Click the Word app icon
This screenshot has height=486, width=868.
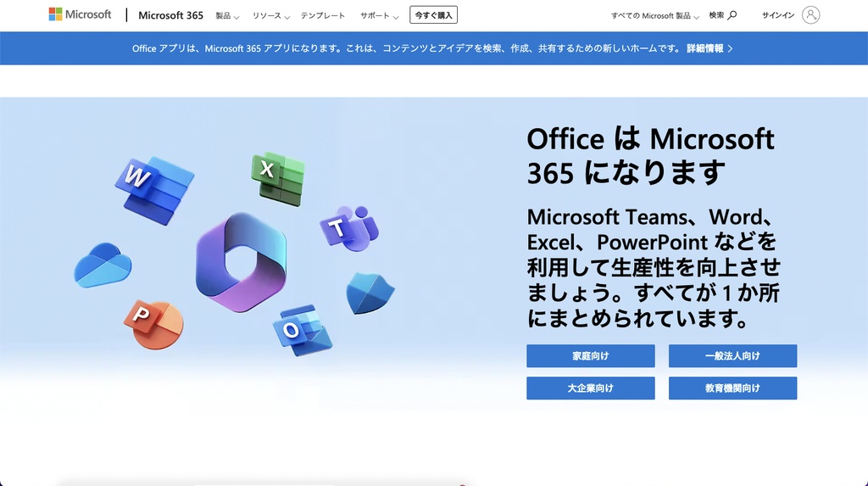(154, 190)
